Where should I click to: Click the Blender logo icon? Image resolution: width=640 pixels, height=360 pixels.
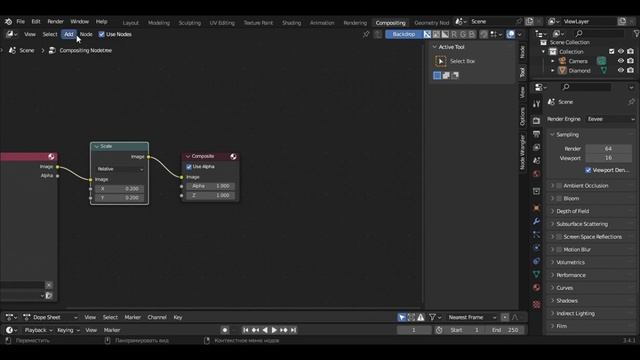pos(8,22)
